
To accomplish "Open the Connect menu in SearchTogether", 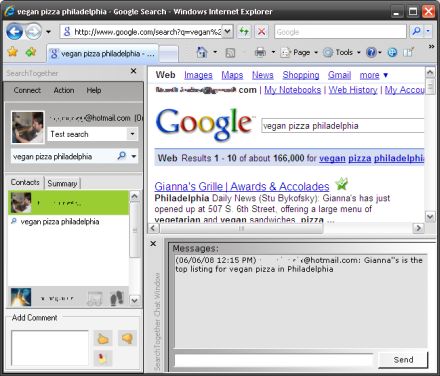I will (27, 90).
